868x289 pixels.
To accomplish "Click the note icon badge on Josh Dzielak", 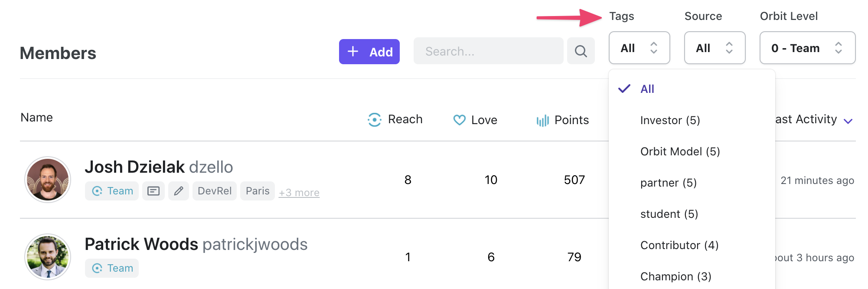I will (153, 191).
